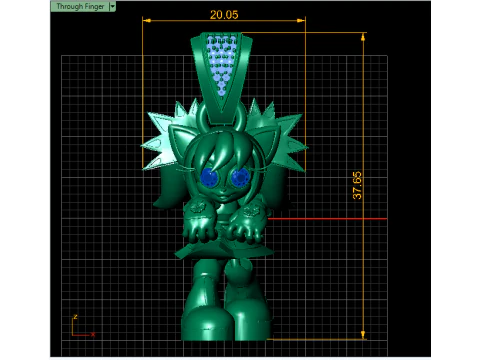
Task: Select the right blue gemstone eye
Action: [240, 177]
